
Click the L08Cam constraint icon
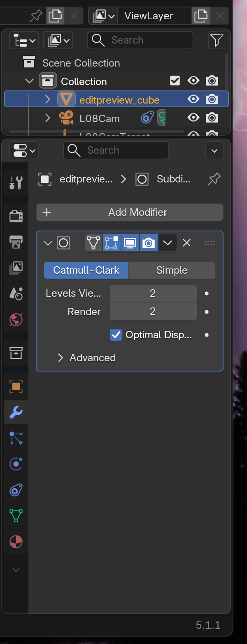147,118
